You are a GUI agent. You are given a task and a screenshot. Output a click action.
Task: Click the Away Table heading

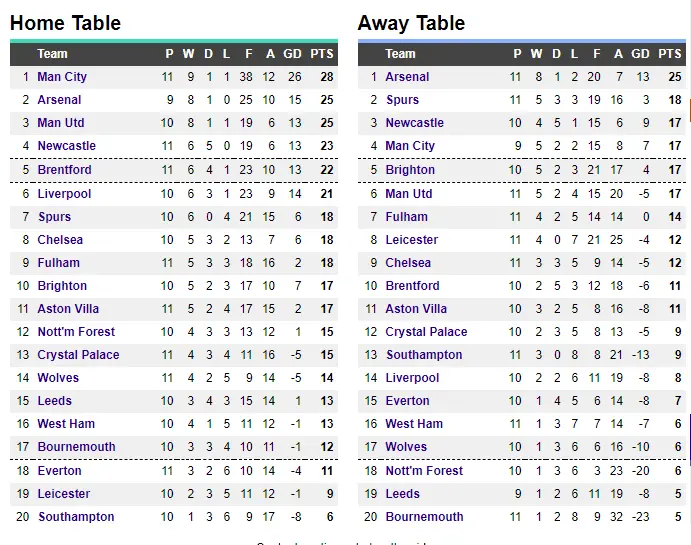[411, 23]
